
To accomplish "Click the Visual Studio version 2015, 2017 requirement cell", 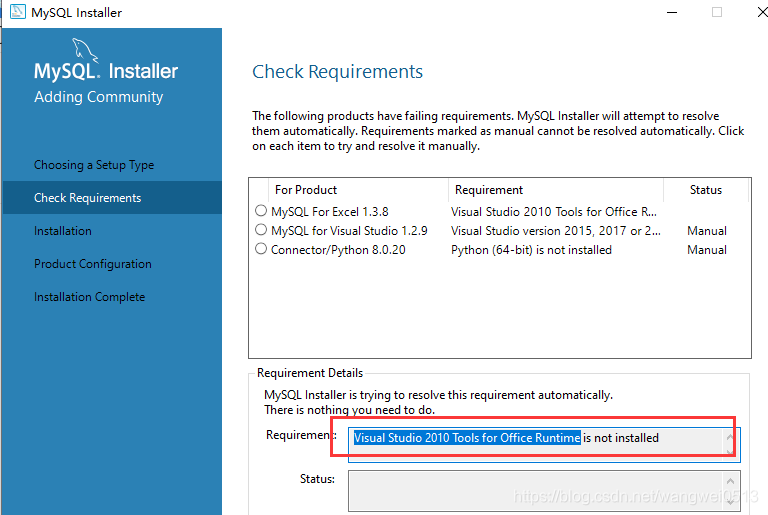I will click(x=555, y=231).
